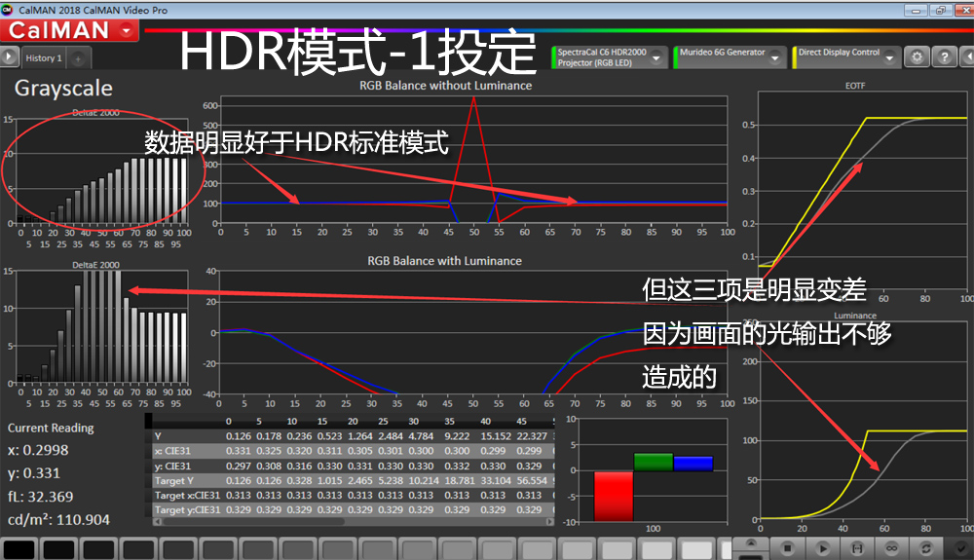The image size is (974, 560).
Task: Select the Y row header in data table
Action: click(x=159, y=436)
